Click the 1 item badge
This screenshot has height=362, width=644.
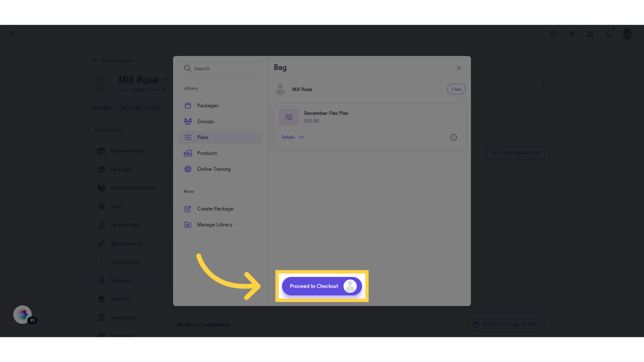(x=456, y=89)
